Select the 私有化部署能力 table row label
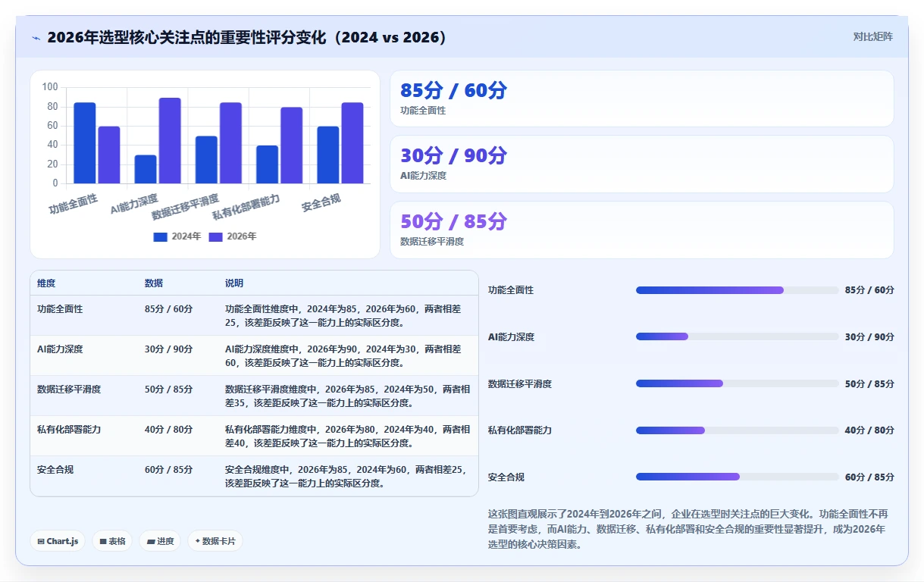924x582 pixels. point(69,430)
